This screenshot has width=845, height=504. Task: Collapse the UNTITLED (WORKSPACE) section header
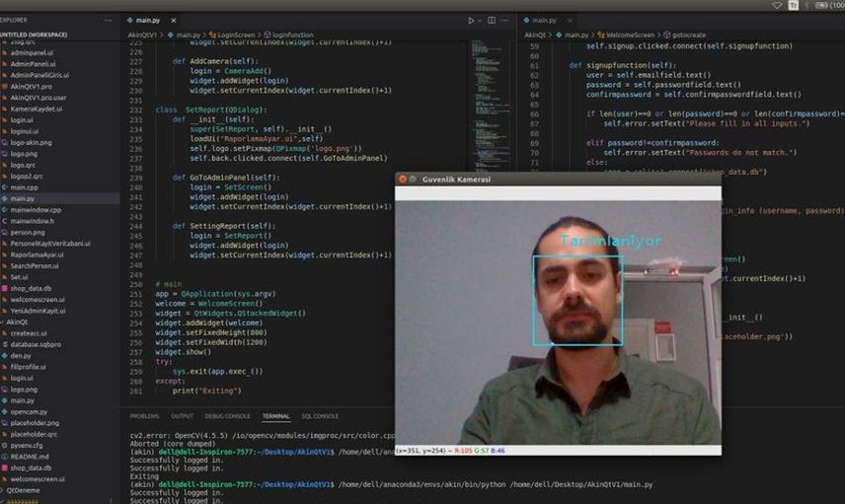(34, 35)
